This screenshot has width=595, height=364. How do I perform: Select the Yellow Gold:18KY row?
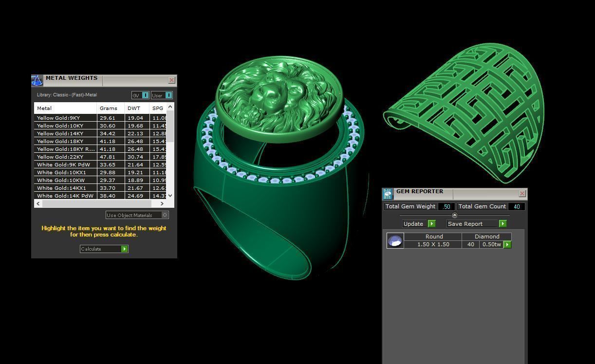100,141
